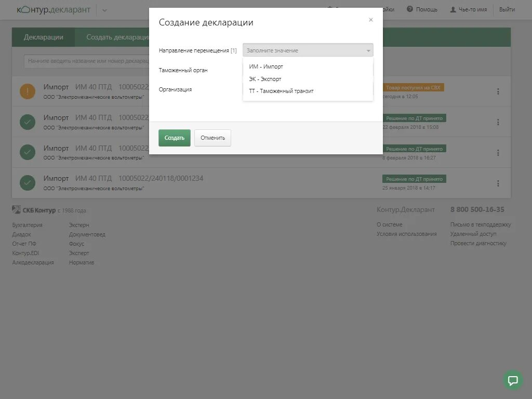The width and height of the screenshot is (532, 399).
Task: Open the Норматив footer link
Action: pos(82,262)
